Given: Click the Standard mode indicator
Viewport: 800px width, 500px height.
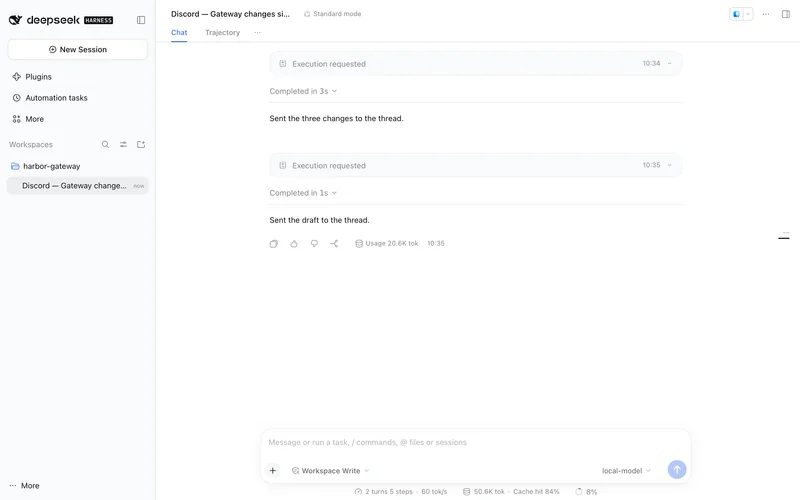Looking at the screenshot, I should 333,14.
